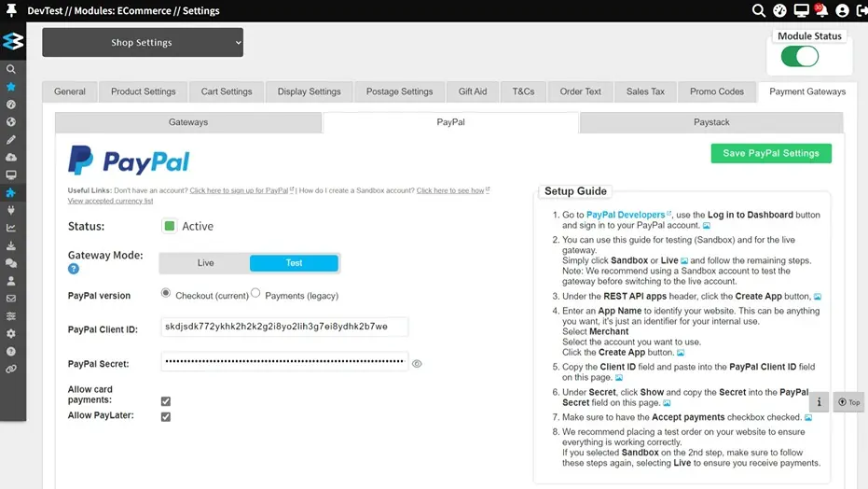Open the dashboard gauge icon in top bar

(779, 10)
